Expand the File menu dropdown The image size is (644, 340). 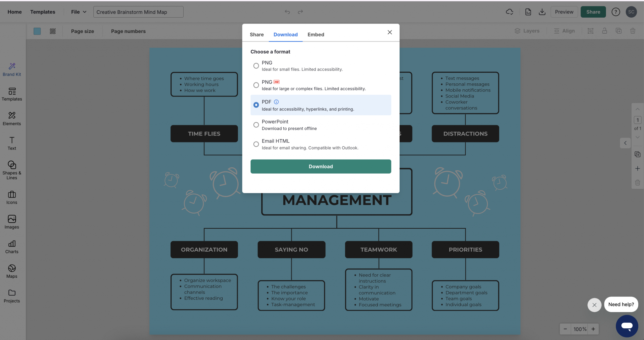click(x=78, y=12)
